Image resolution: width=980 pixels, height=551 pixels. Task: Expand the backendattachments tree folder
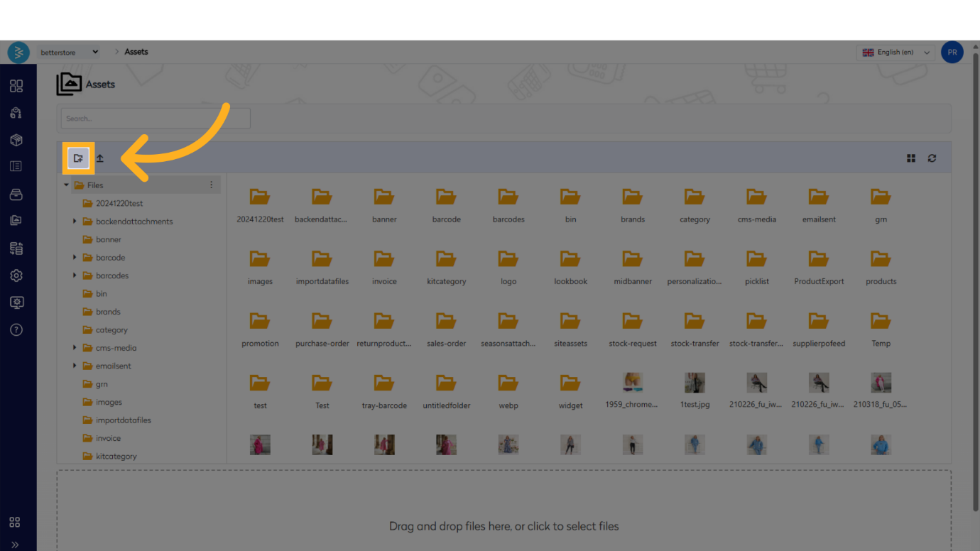click(75, 222)
